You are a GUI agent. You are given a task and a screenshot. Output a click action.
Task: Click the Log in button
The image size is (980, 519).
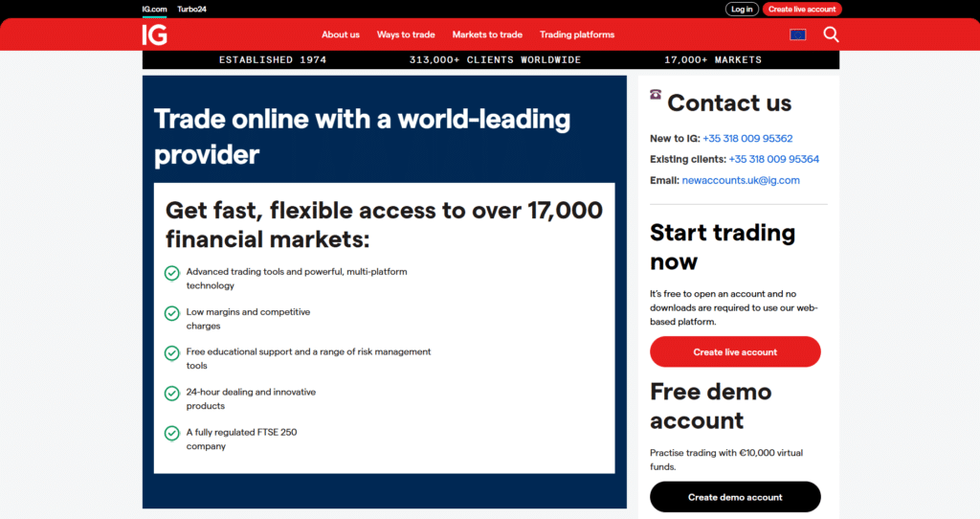[x=742, y=9]
